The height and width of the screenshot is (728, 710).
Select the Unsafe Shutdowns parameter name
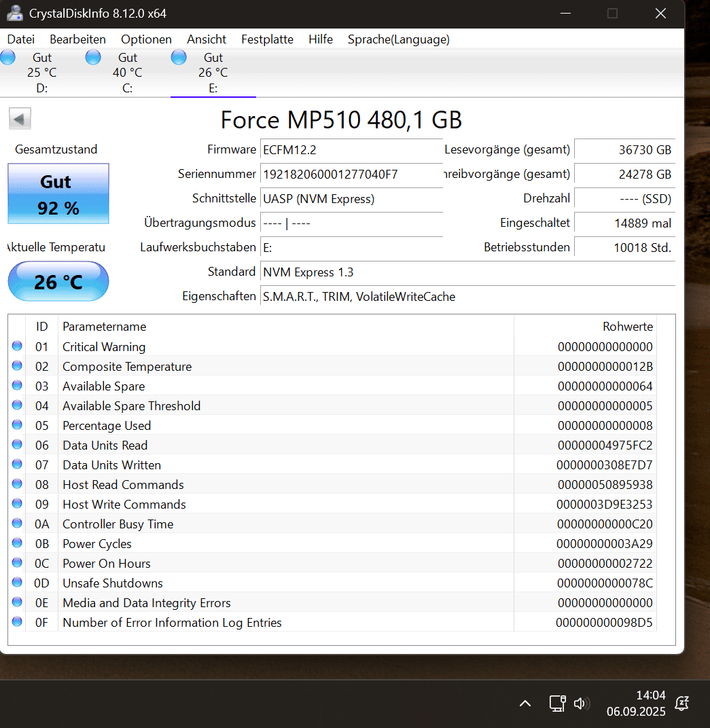point(113,583)
